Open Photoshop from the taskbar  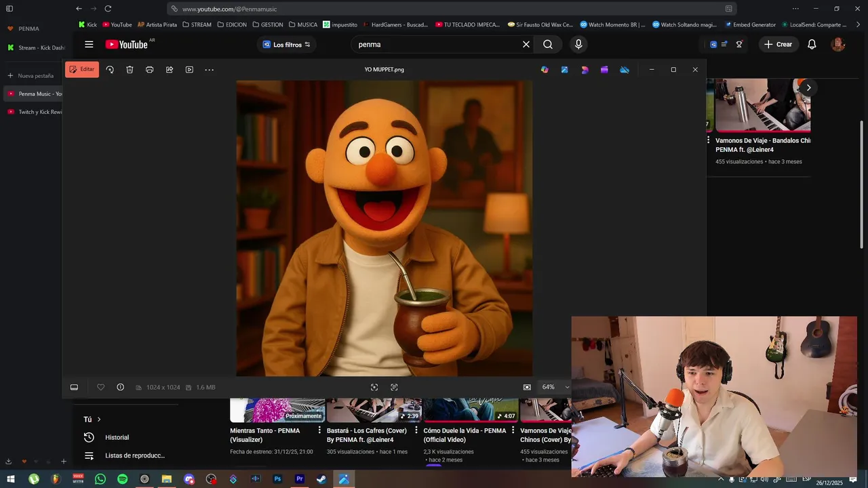[277, 479]
